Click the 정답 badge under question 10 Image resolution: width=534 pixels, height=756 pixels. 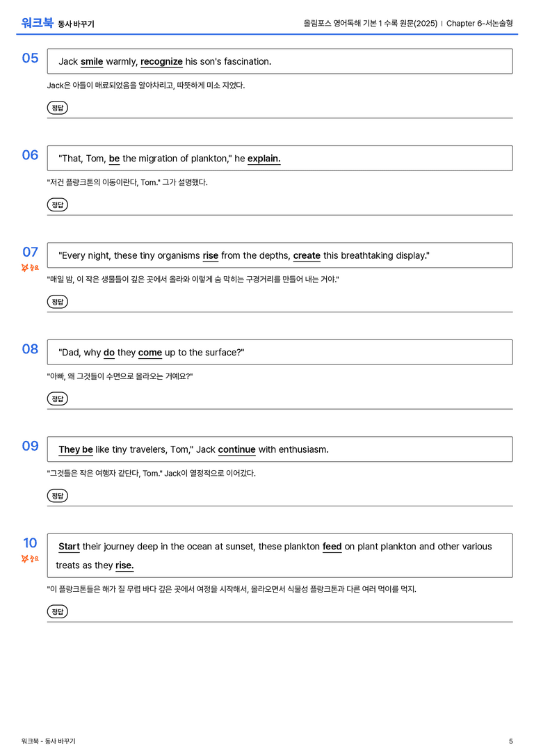coord(57,611)
